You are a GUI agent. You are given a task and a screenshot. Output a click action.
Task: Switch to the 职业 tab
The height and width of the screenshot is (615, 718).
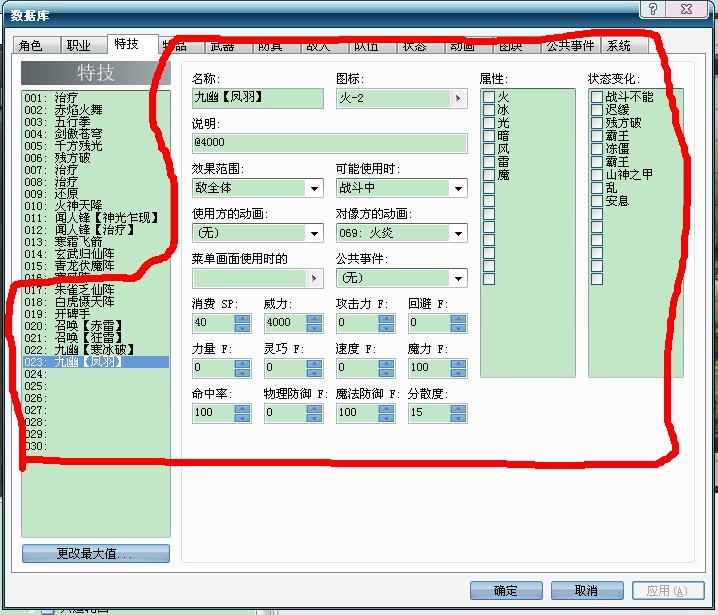[84, 45]
